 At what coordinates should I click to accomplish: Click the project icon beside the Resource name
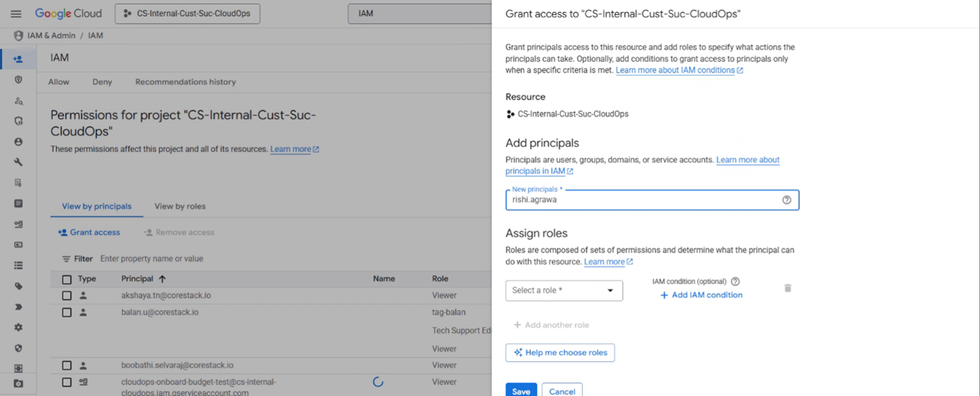coord(510,114)
